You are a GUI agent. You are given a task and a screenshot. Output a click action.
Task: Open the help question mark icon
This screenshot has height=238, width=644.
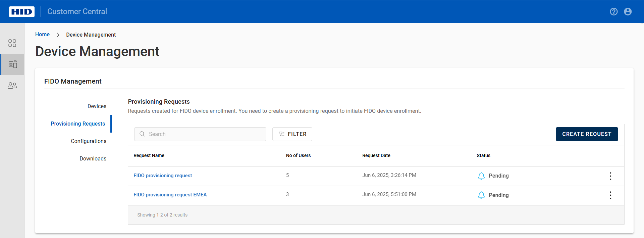[x=613, y=12]
